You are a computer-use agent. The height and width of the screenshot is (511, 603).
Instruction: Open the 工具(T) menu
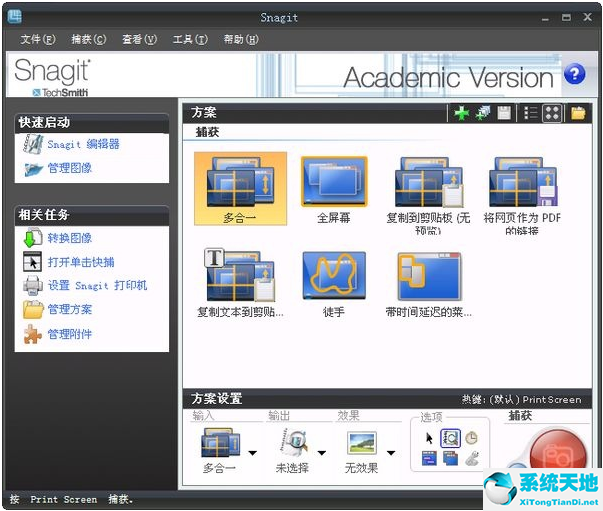[190, 39]
